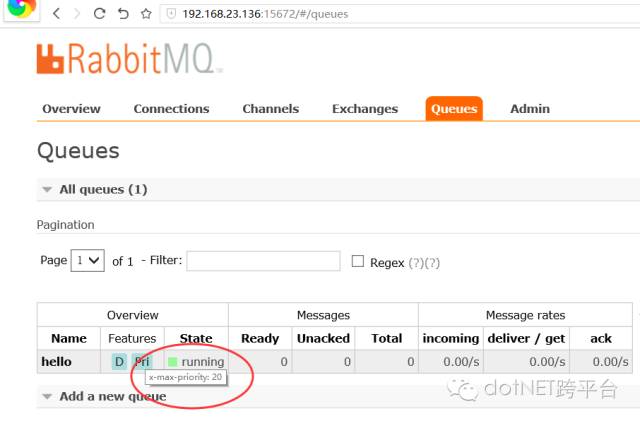Click the Pri priority feature badge

click(x=142, y=362)
